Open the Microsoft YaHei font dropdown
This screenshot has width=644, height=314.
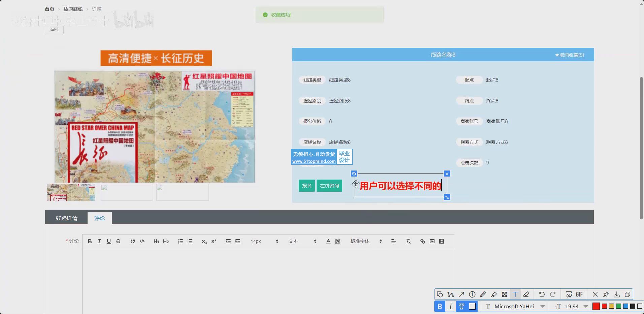coord(515,306)
